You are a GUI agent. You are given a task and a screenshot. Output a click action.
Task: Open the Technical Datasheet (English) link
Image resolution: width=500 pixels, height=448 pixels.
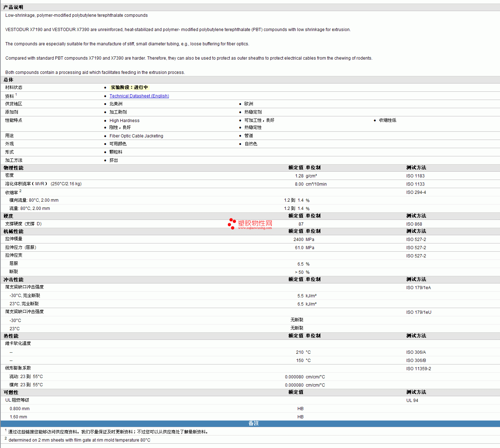[139, 96]
